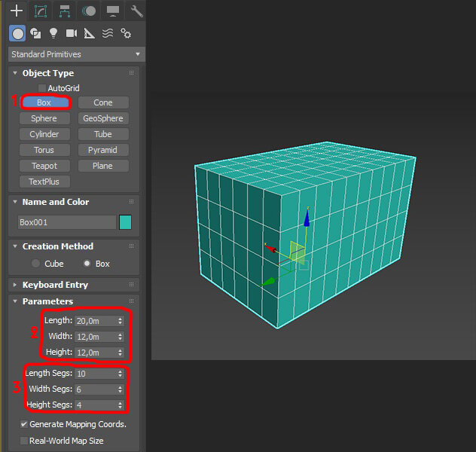476x452 pixels.
Task: Click the Teapot primitive button
Action: [44, 166]
